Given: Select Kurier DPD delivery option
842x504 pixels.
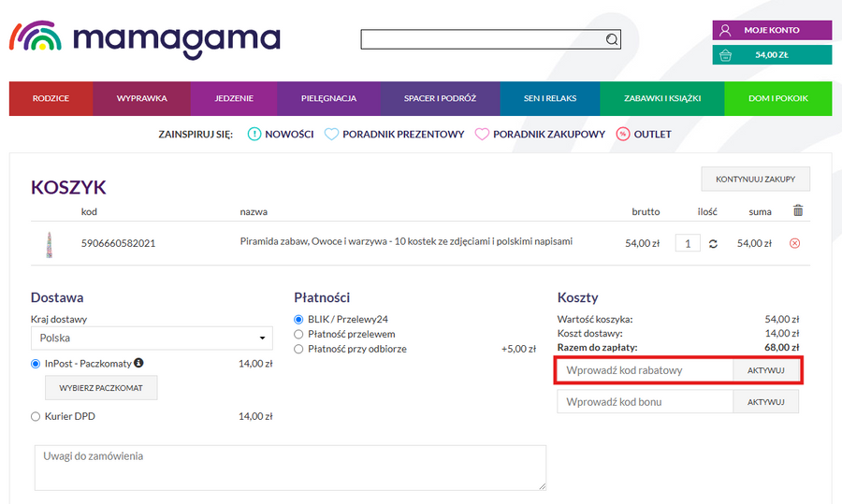Looking at the screenshot, I should coord(36,417).
